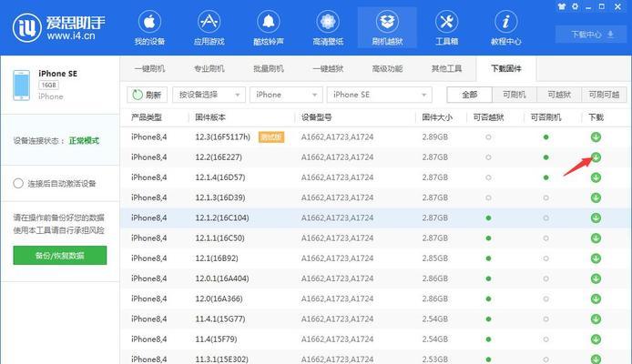
Task: Click the 2.89GB firmware size cell
Action: coord(435,136)
